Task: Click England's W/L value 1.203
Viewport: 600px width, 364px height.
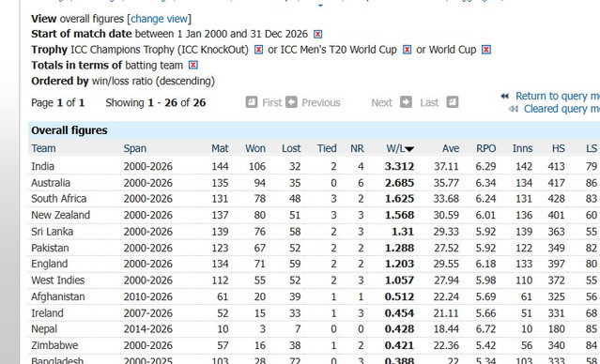Action: click(x=399, y=264)
